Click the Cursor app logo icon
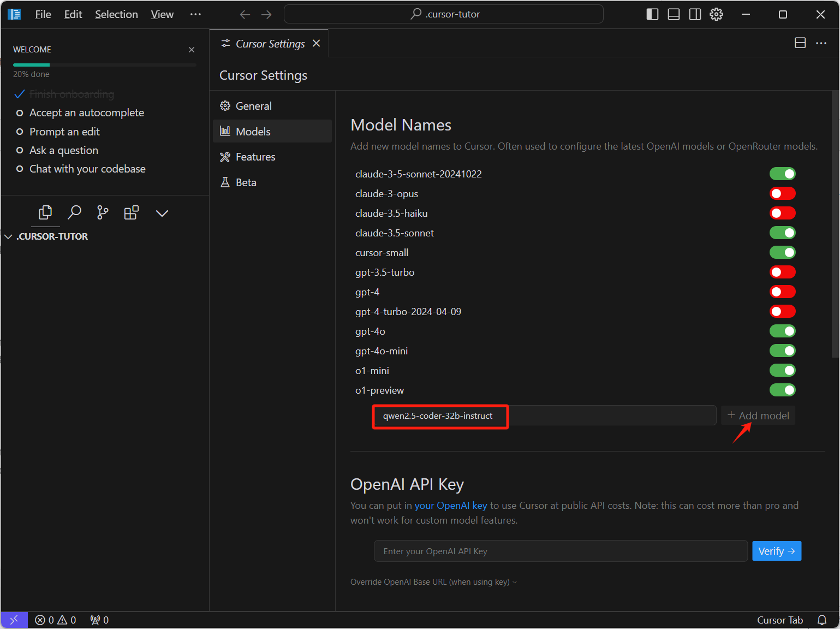Image resolution: width=840 pixels, height=629 pixels. click(14, 14)
